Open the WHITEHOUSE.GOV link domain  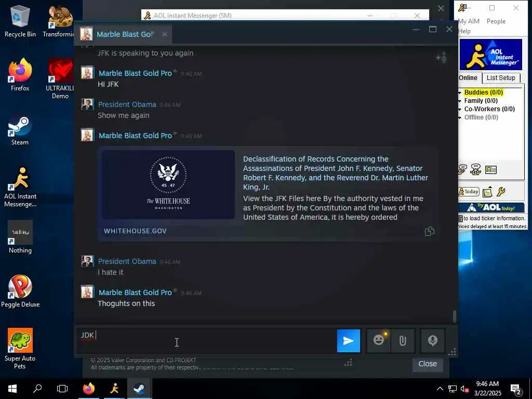135,231
